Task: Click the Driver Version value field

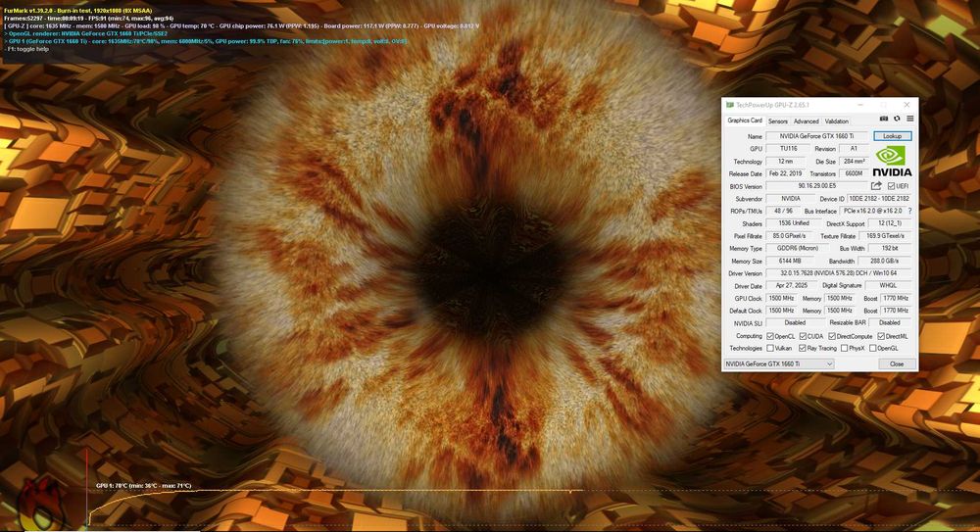Action: pos(839,273)
